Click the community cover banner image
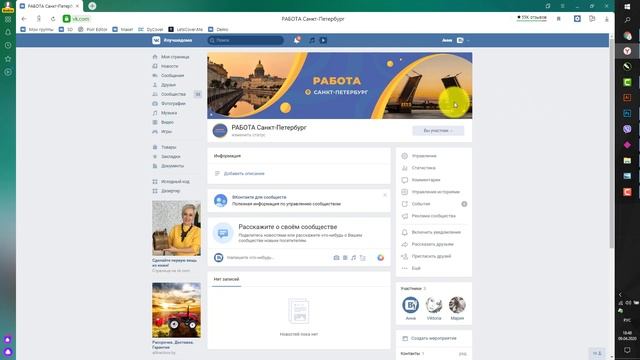640x360 pixels. [340, 85]
